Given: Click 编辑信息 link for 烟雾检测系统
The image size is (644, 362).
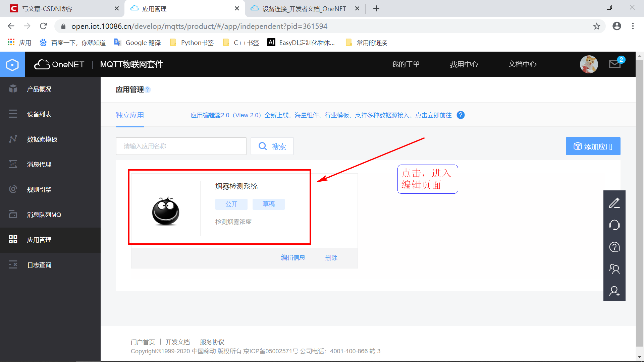Looking at the screenshot, I should (x=293, y=257).
